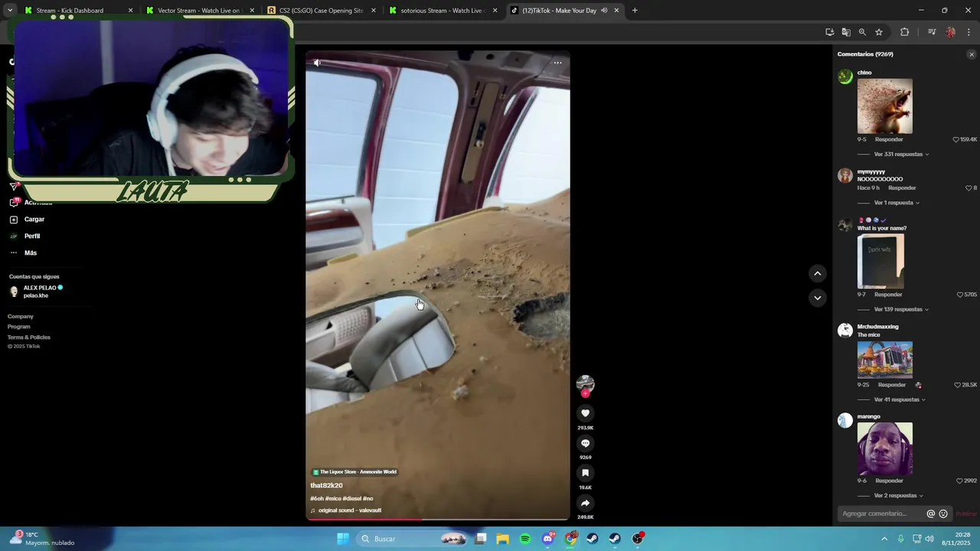
Task: Bookmark this page with the star icon
Action: tap(879, 32)
